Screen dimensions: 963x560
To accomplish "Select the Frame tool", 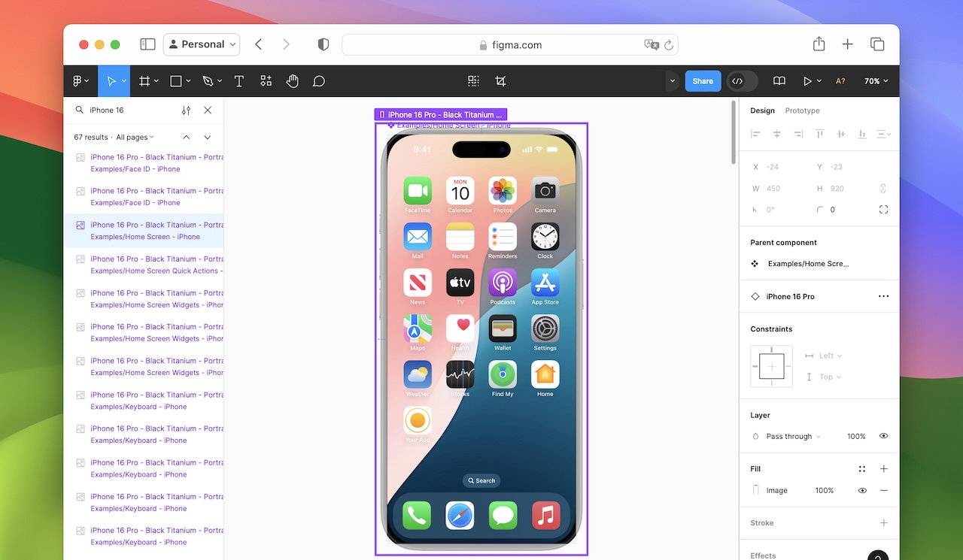I will pos(145,81).
